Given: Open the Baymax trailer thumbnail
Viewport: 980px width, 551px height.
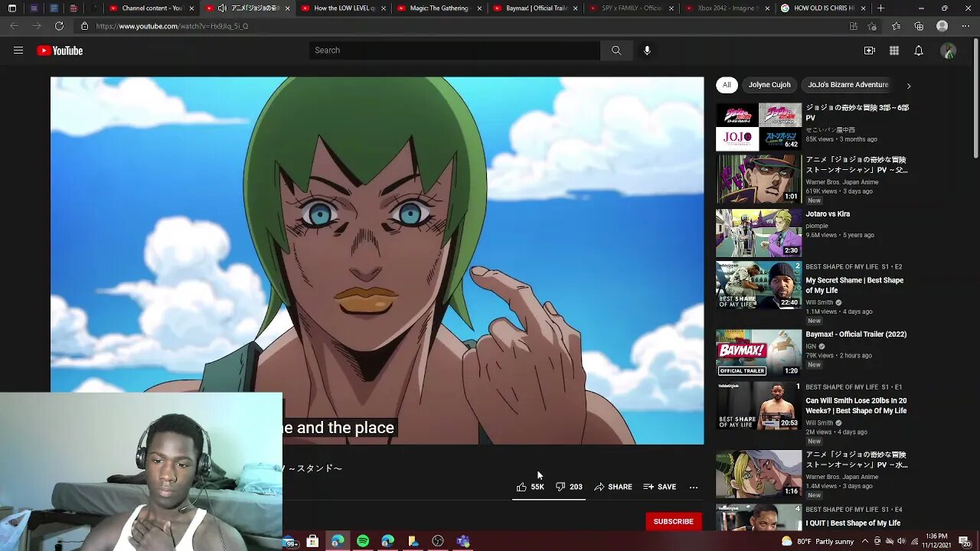Looking at the screenshot, I should click(x=759, y=353).
